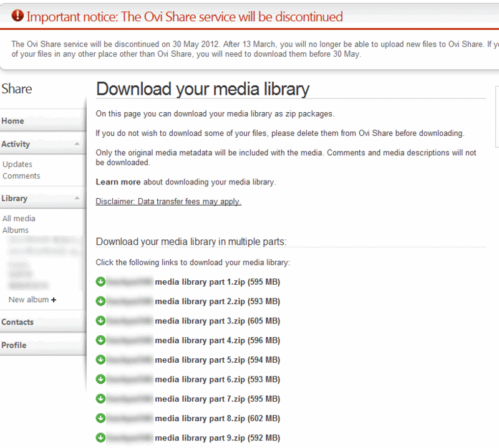Follow the Learn more link
This screenshot has height=448, width=499.
pos(118,182)
